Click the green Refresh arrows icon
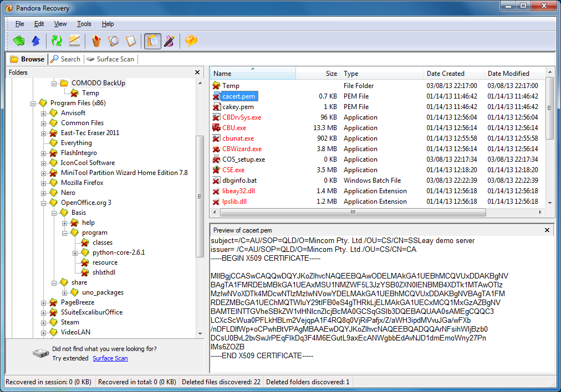Screen dimensions: 561x392 (x=57, y=40)
